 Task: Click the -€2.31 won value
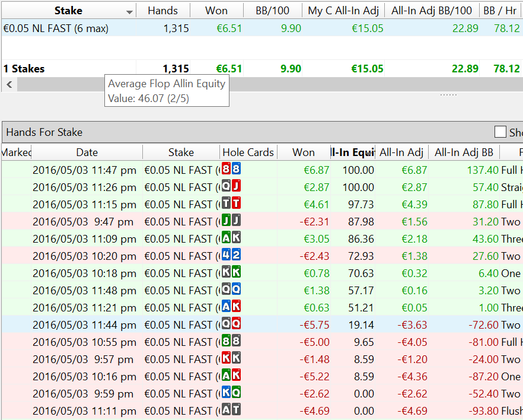click(x=314, y=222)
